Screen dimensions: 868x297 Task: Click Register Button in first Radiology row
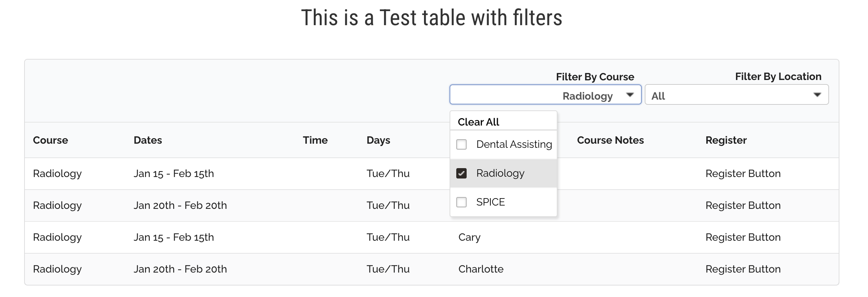click(743, 174)
